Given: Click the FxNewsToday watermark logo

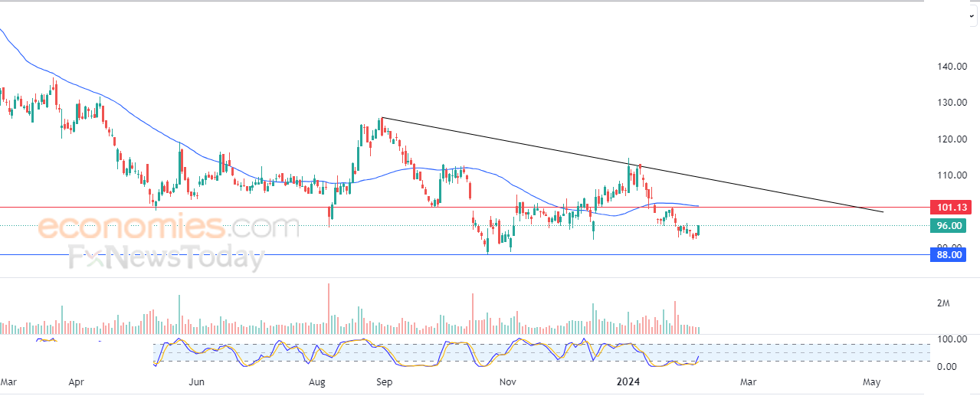Looking at the screenshot, I should 166,258.
